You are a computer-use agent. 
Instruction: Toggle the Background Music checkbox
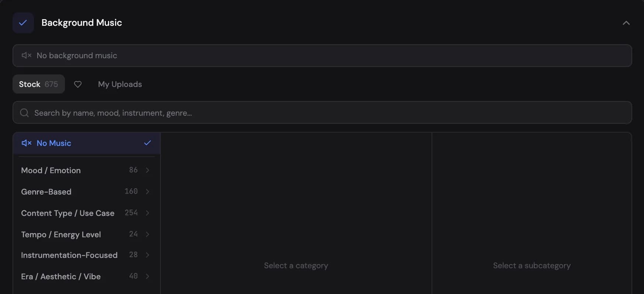coord(23,23)
